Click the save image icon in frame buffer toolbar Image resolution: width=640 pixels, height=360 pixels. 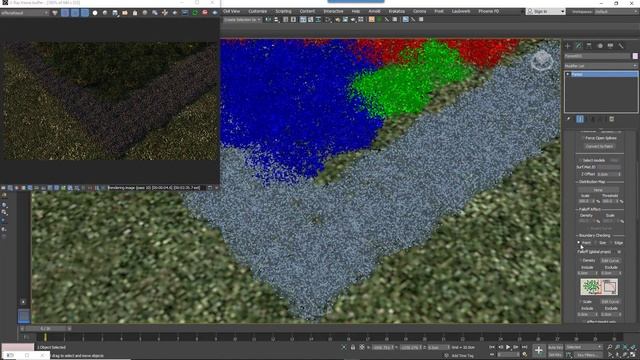click(115, 13)
